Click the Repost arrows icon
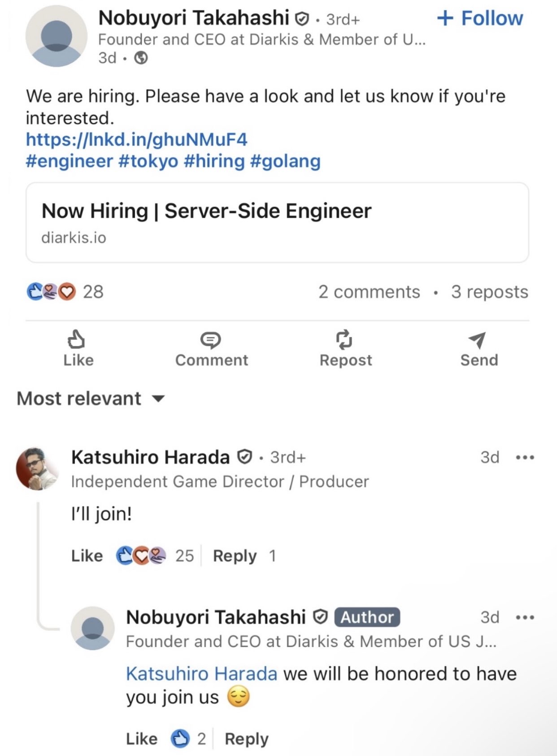Screen dimensions: 557x756 pos(344,340)
